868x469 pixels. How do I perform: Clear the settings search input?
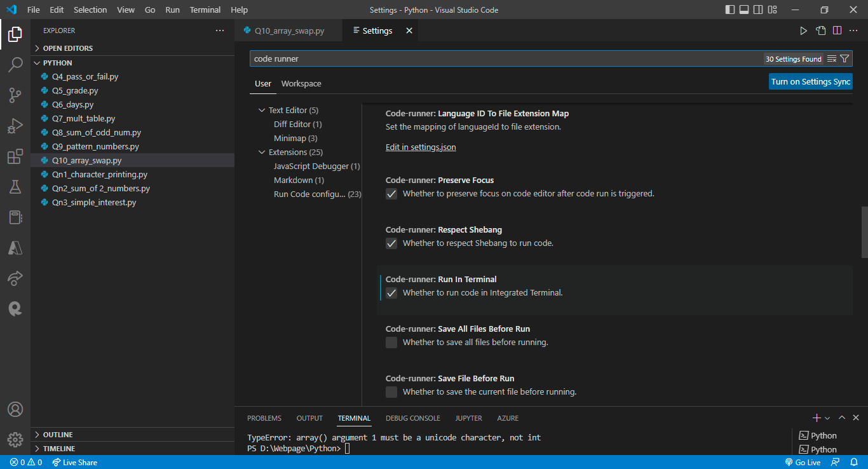pyautogui.click(x=832, y=58)
